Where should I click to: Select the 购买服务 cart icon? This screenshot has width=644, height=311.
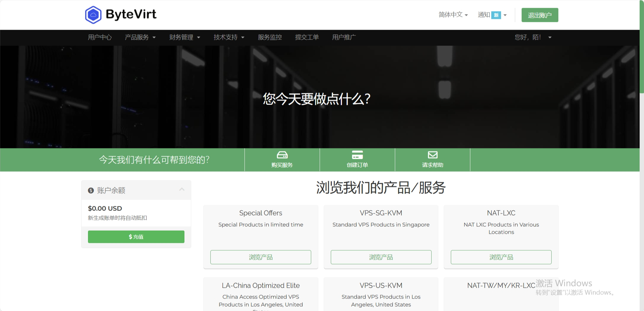point(282,155)
